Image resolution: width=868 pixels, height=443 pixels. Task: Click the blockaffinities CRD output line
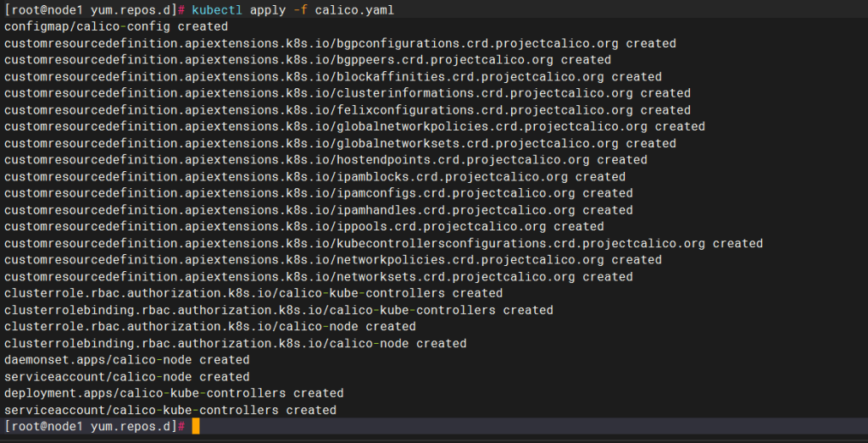tap(333, 76)
